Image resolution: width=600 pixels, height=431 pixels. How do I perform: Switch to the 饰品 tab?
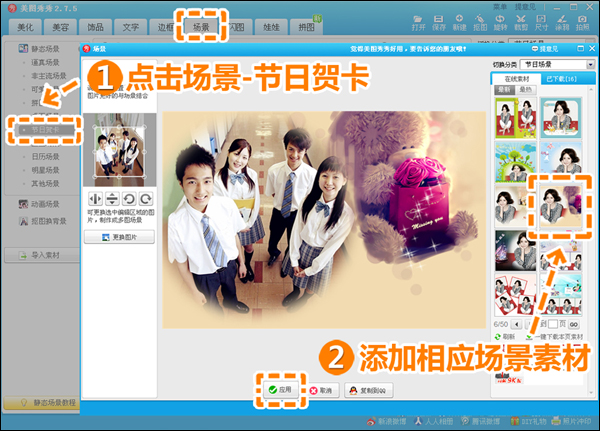(95, 27)
